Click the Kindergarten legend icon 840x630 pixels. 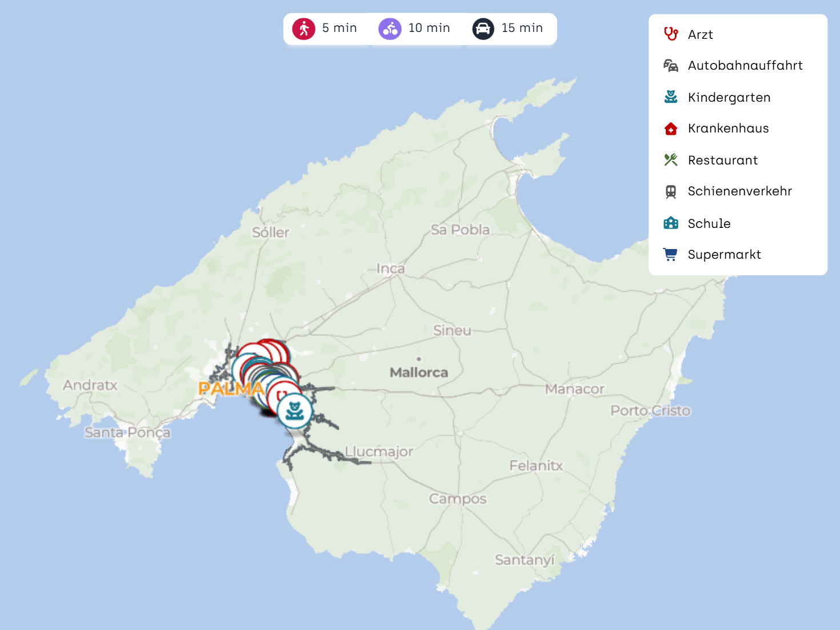(x=671, y=97)
